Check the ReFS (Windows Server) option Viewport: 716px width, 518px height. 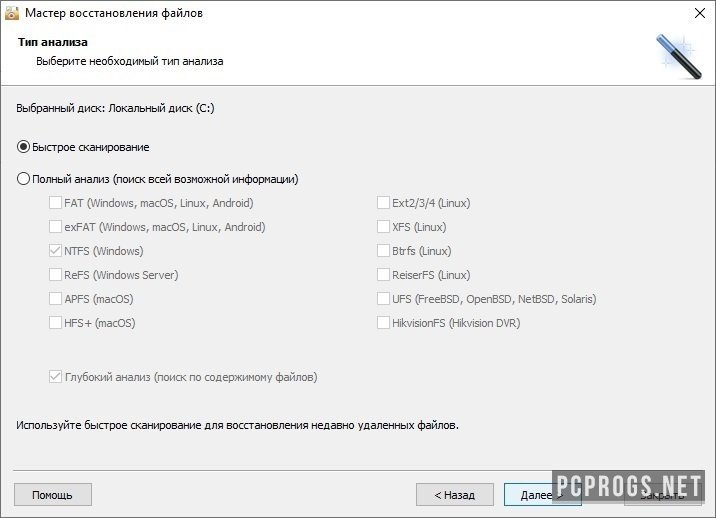[55, 275]
